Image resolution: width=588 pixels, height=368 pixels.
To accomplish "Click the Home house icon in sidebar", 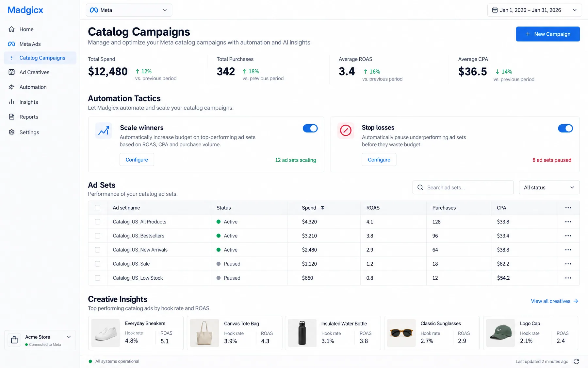I will [x=12, y=29].
